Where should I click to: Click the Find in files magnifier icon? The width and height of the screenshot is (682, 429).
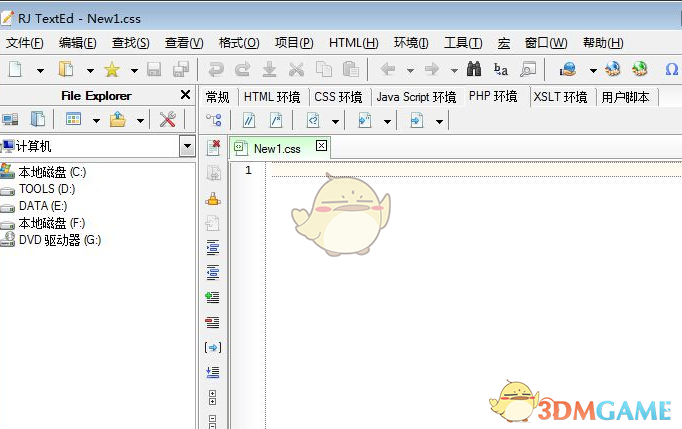click(x=528, y=69)
